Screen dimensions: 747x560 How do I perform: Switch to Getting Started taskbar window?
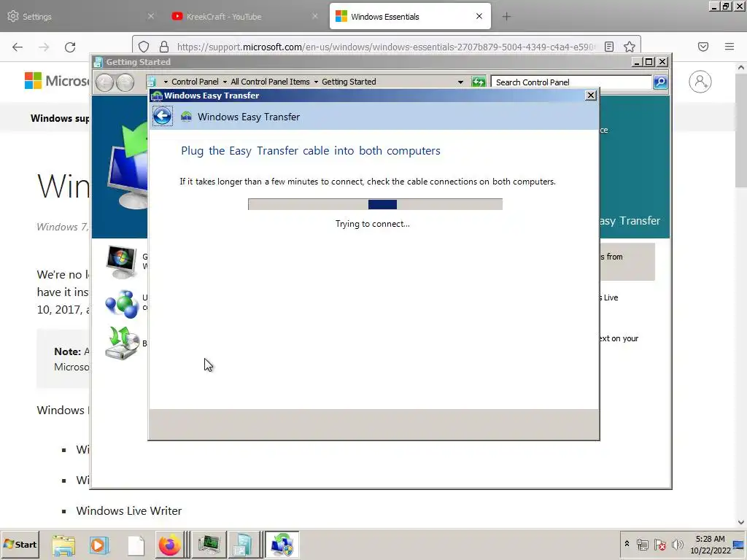(x=243, y=545)
